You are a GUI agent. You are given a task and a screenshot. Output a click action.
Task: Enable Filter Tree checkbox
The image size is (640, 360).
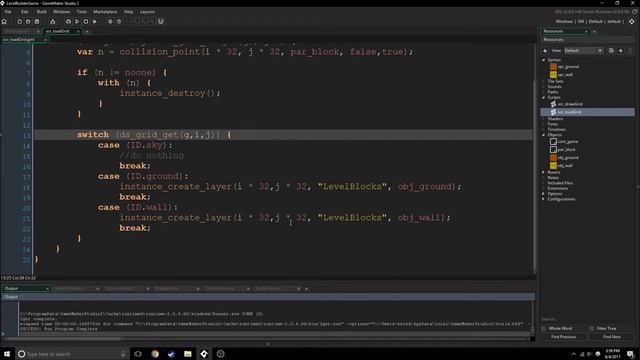point(591,329)
